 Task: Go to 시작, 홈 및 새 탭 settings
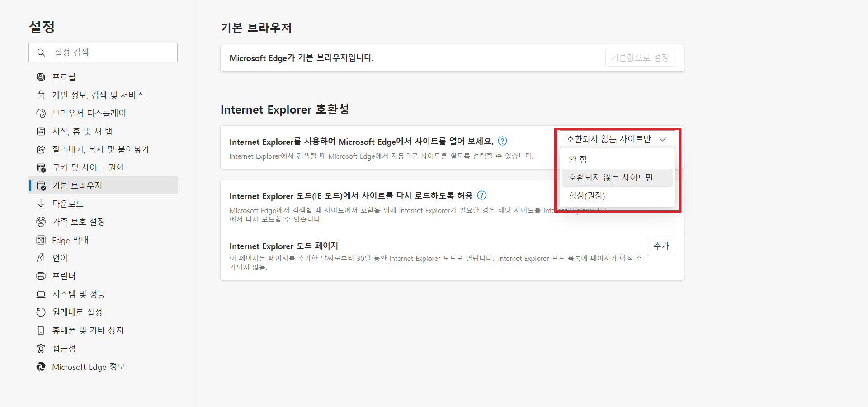point(103,131)
